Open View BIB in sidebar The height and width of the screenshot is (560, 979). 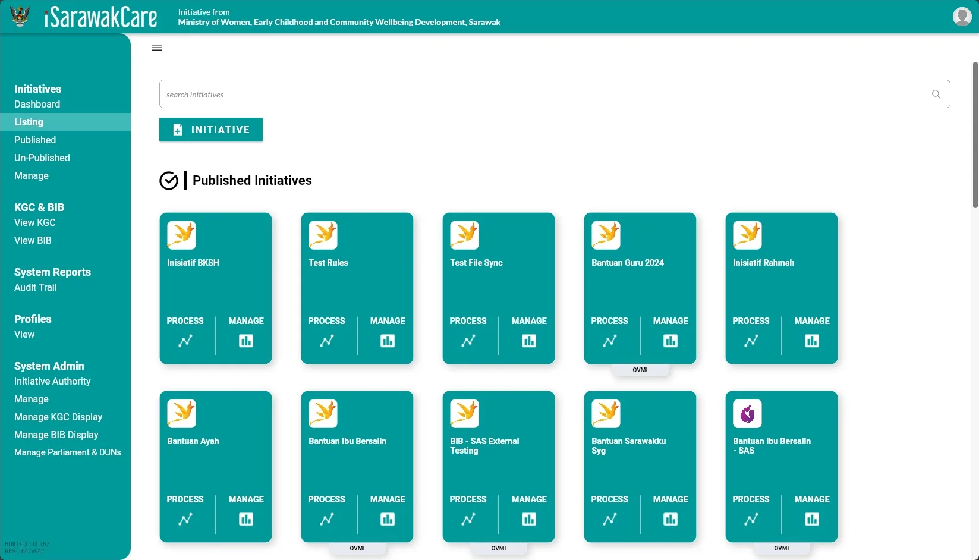tap(33, 240)
